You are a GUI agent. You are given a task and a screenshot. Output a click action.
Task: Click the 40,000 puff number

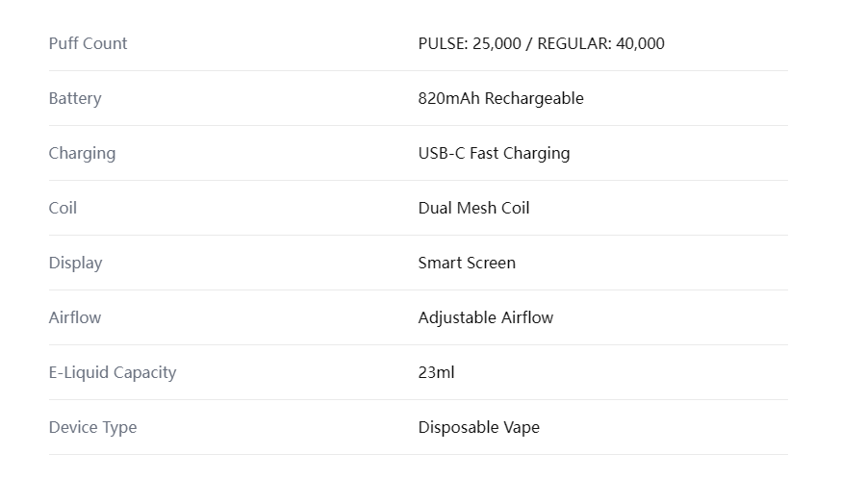click(x=641, y=43)
